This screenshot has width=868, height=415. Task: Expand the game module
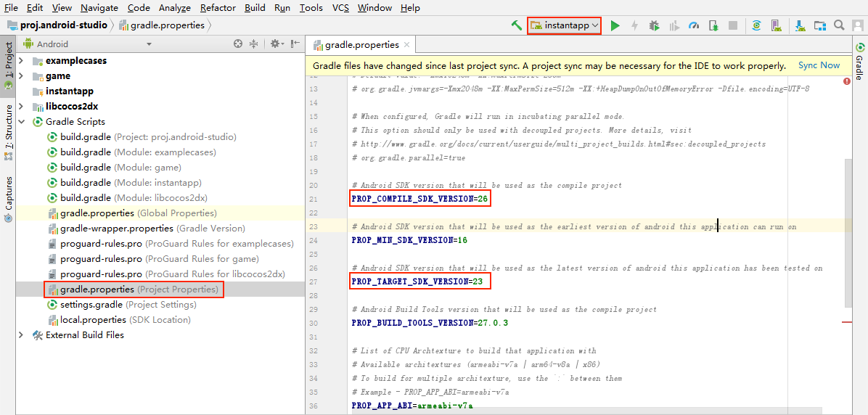(21, 75)
